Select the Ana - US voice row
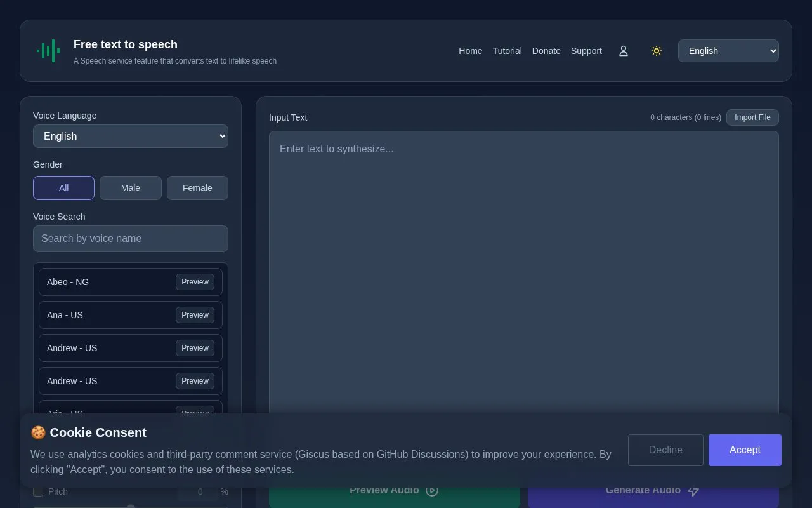 pos(131,315)
